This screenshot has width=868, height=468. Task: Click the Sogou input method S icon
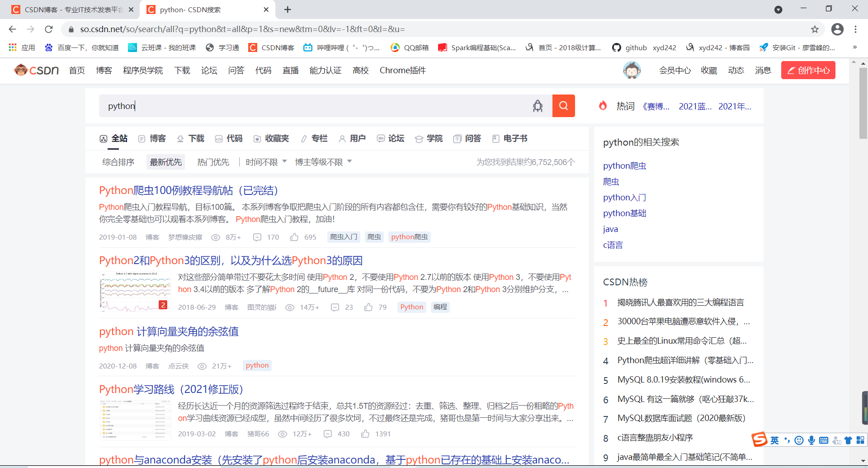click(759, 439)
